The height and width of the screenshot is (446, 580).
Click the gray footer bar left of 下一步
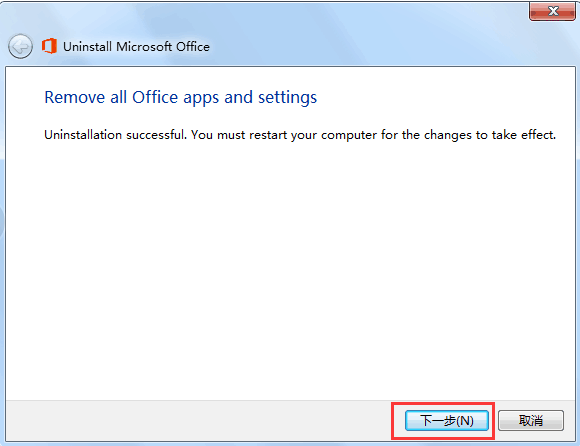198,420
